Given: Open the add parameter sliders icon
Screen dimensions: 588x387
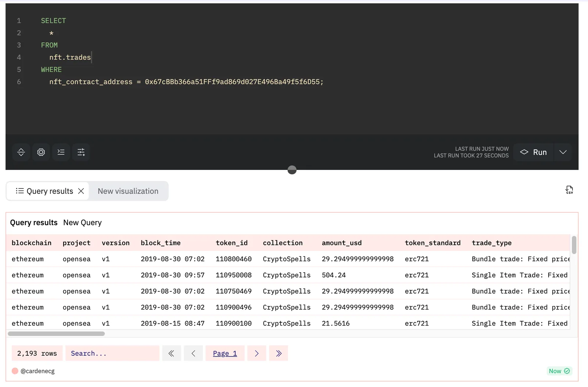Looking at the screenshot, I should (81, 152).
